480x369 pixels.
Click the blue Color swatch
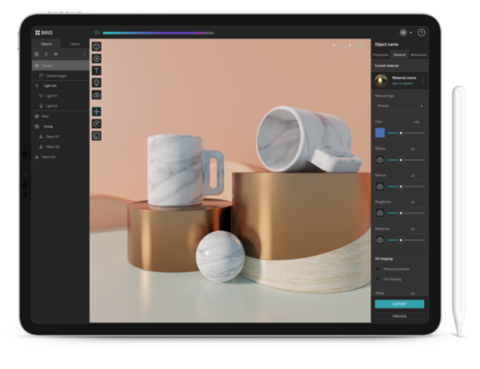[x=380, y=133]
